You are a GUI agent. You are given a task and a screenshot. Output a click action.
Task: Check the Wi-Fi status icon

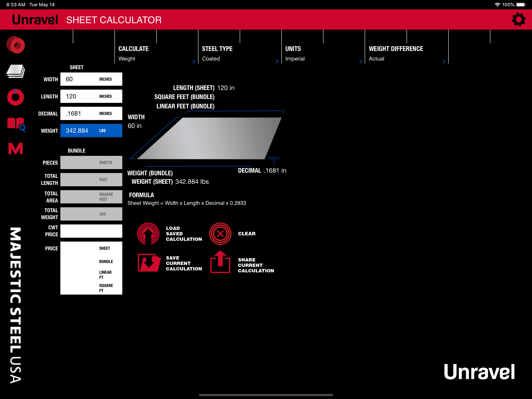coord(497,4)
